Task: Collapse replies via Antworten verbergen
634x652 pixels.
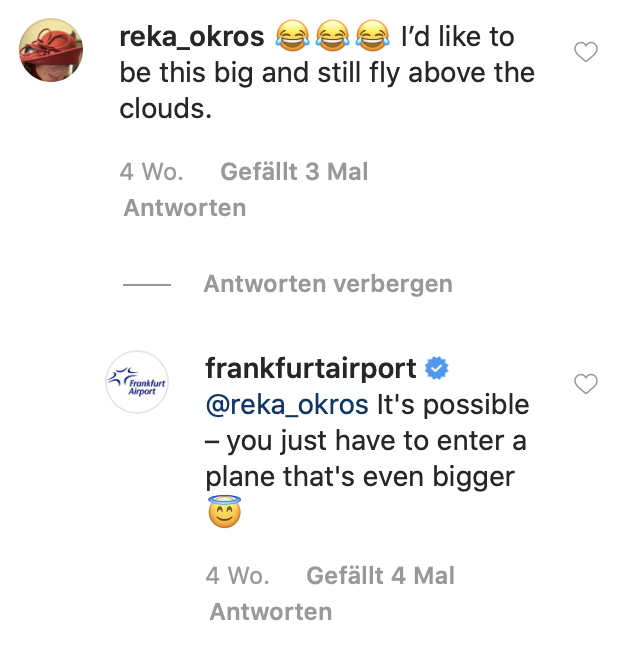Action: (328, 284)
